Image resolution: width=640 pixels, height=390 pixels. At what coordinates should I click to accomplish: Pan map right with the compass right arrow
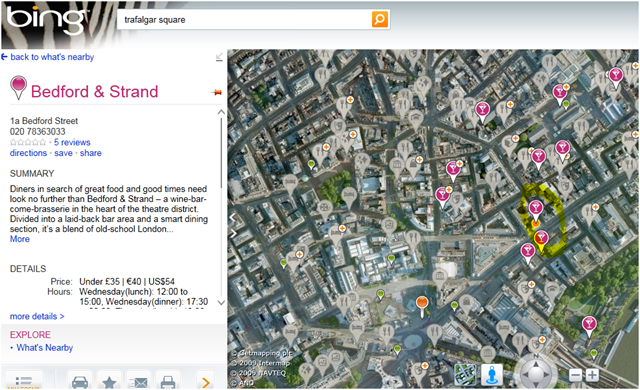pos(547,374)
